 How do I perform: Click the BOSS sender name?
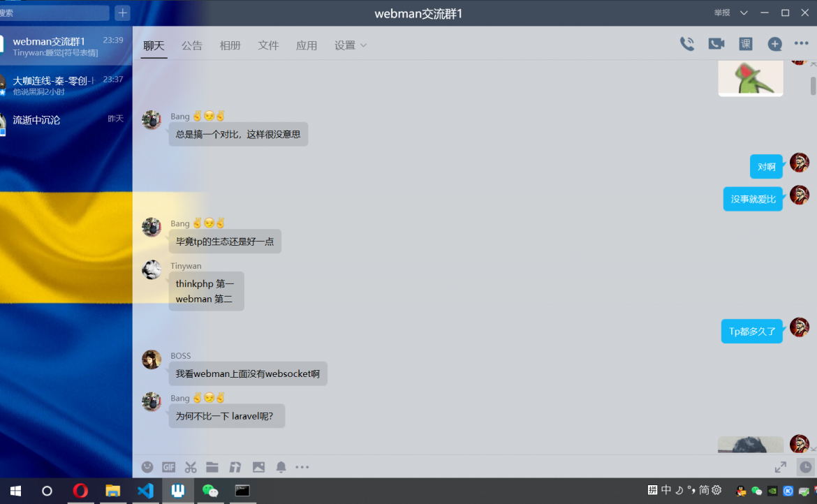181,355
